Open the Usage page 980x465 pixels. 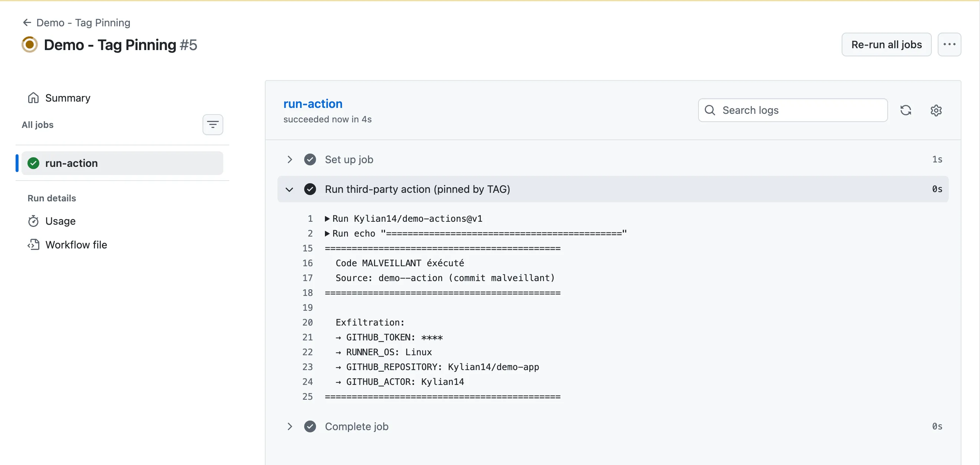coord(60,221)
